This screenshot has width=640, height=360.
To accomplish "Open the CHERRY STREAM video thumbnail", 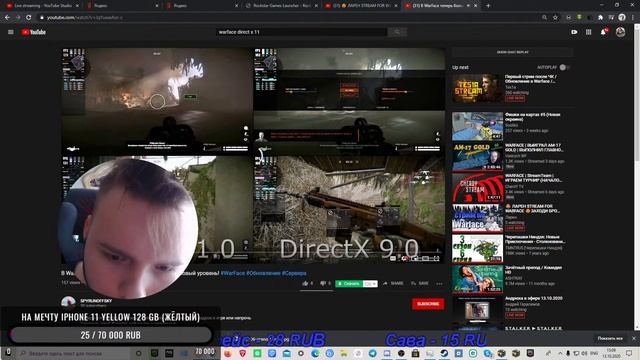I will [477, 187].
